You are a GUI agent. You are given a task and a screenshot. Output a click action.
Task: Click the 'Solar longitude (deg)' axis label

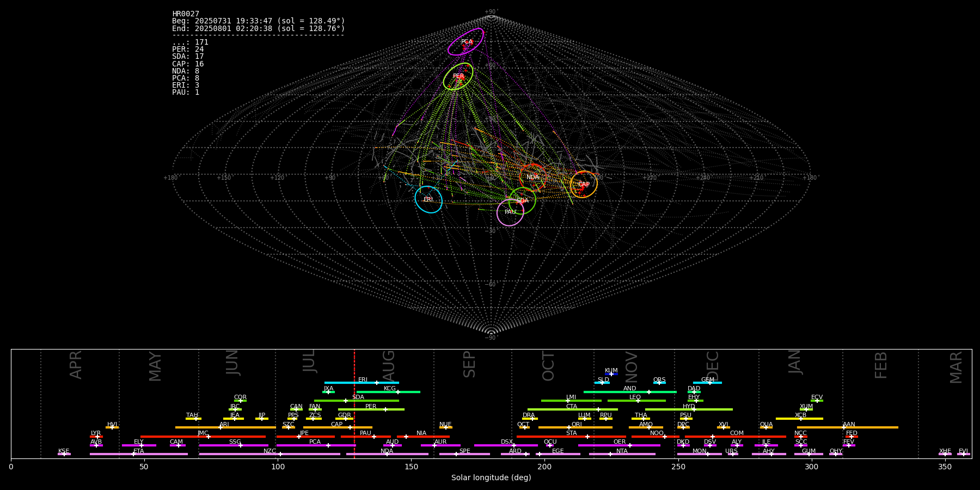(x=491, y=477)
